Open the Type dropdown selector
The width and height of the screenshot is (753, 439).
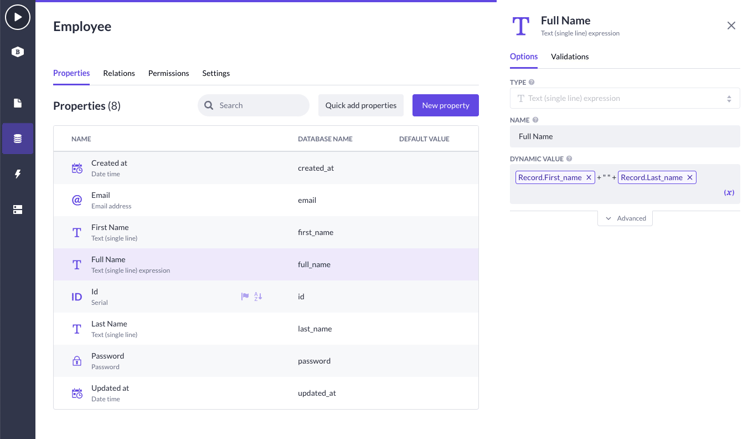[x=625, y=99]
